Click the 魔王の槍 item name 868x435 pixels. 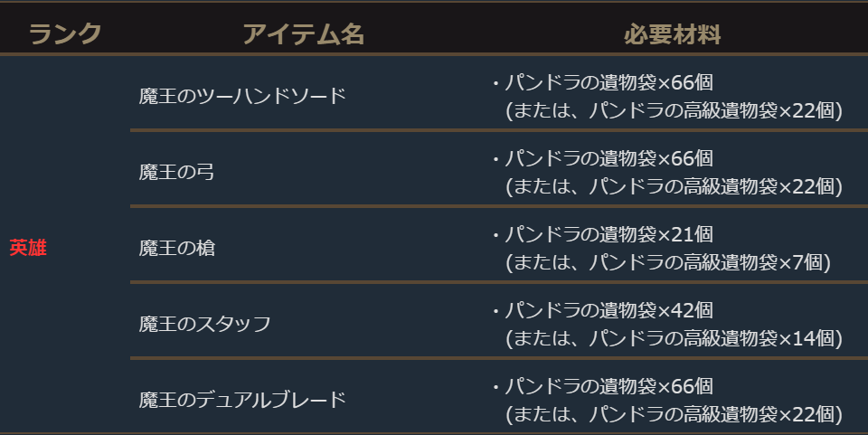(177, 248)
